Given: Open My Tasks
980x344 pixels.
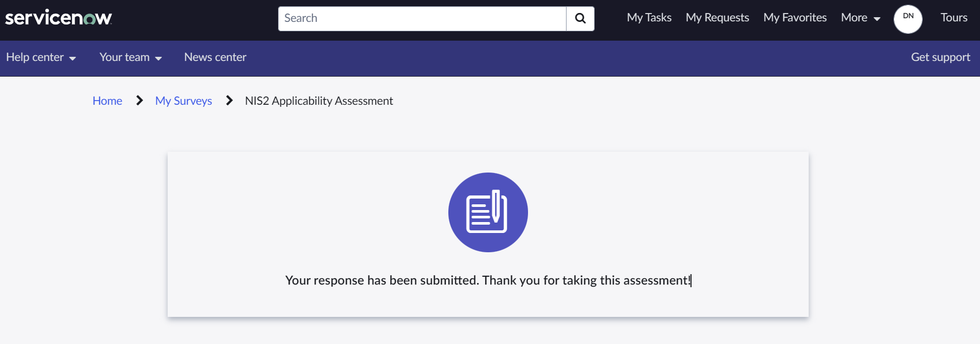Looking at the screenshot, I should point(649,18).
